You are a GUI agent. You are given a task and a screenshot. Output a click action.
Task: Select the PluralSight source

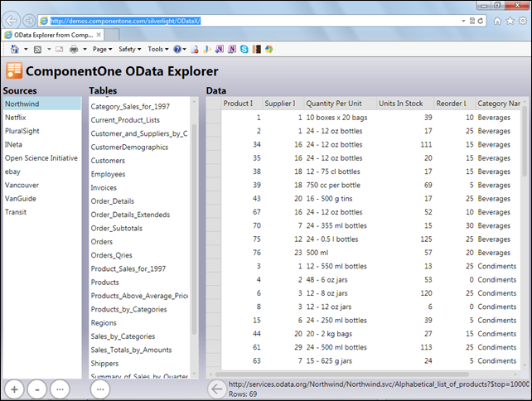click(x=42, y=131)
